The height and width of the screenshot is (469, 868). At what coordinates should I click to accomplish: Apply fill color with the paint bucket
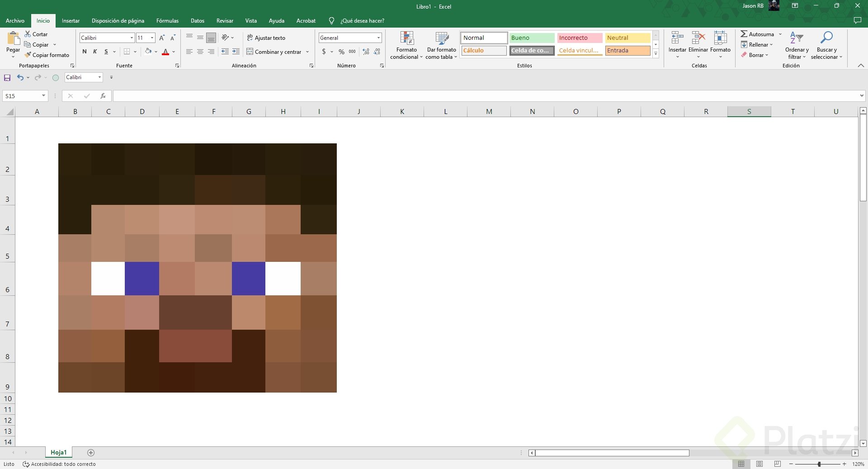(x=148, y=52)
